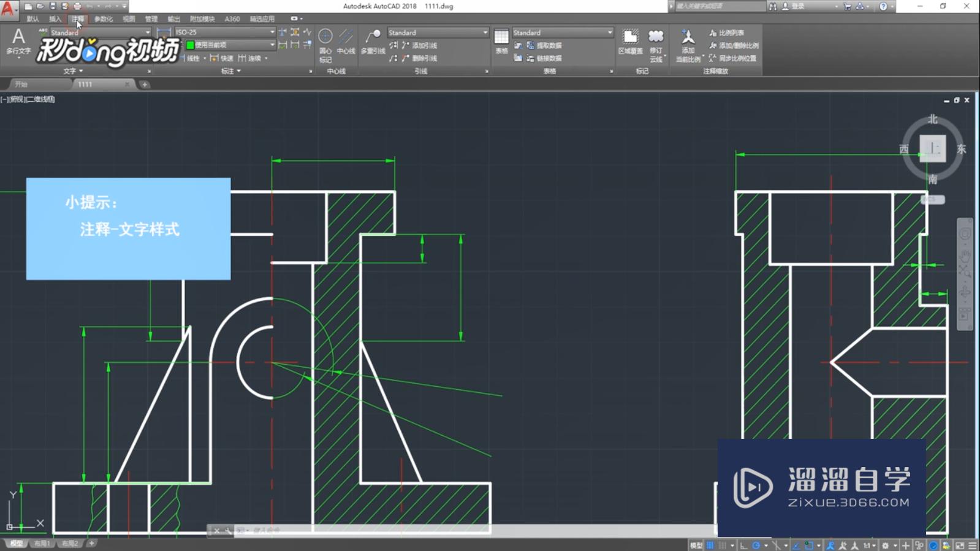
Task: Click Add Current Scale (添加当前比例) icon
Action: point(688,44)
